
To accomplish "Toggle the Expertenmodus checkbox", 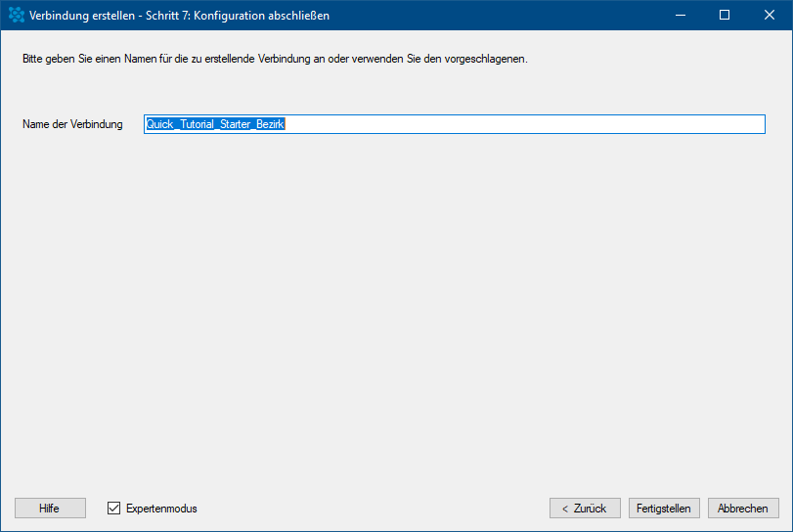I will tap(113, 509).
